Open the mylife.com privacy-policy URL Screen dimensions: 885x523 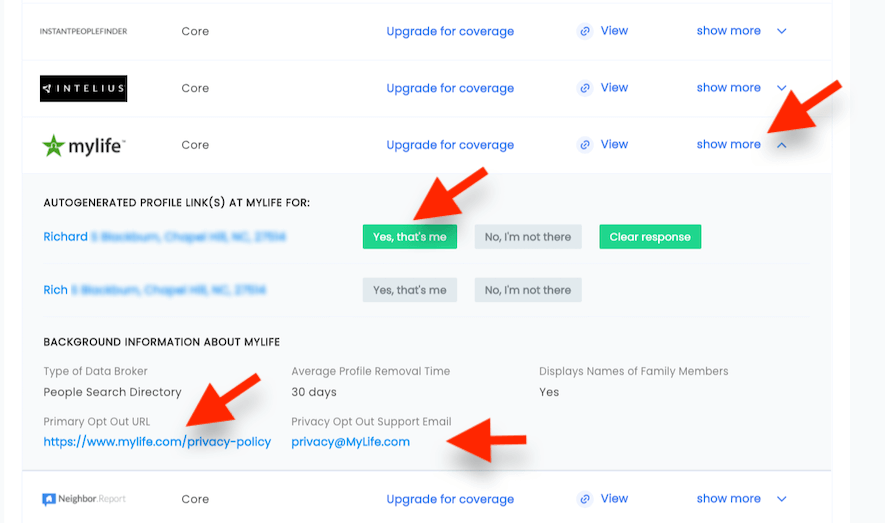coord(157,442)
